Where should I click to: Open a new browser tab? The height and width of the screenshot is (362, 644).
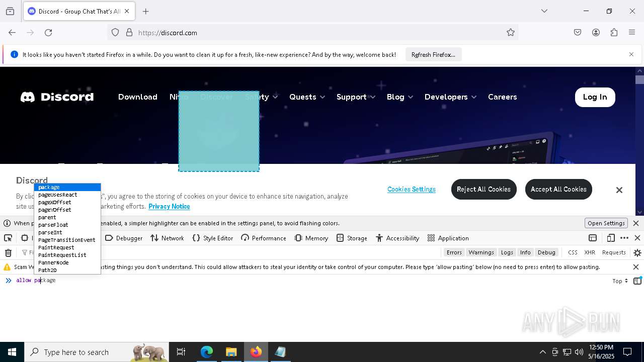tap(146, 11)
